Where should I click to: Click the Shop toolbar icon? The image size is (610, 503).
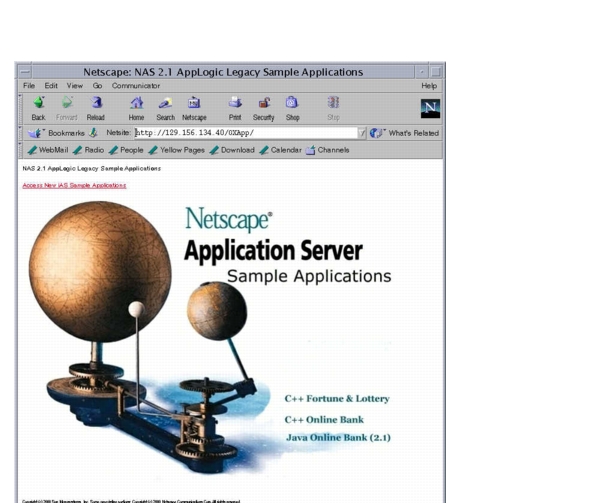coord(292,103)
